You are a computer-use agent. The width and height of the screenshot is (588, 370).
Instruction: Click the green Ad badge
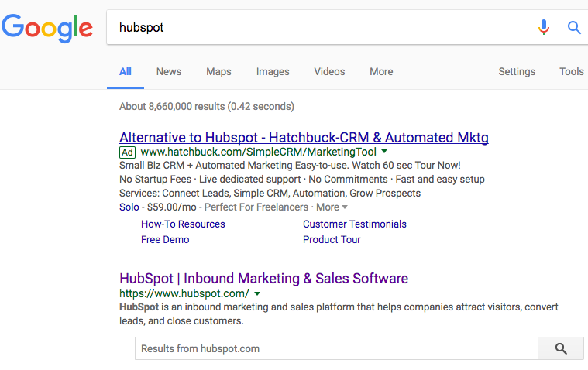[x=127, y=152]
